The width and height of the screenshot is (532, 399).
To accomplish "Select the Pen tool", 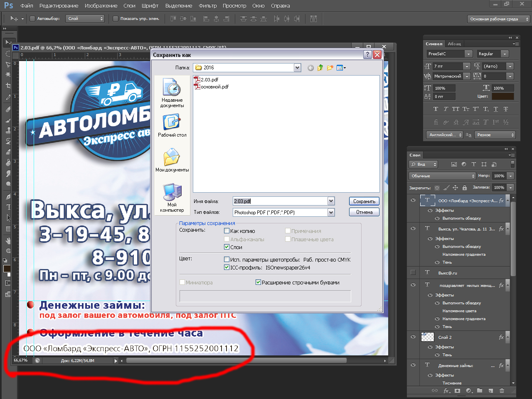I will pos(8,196).
